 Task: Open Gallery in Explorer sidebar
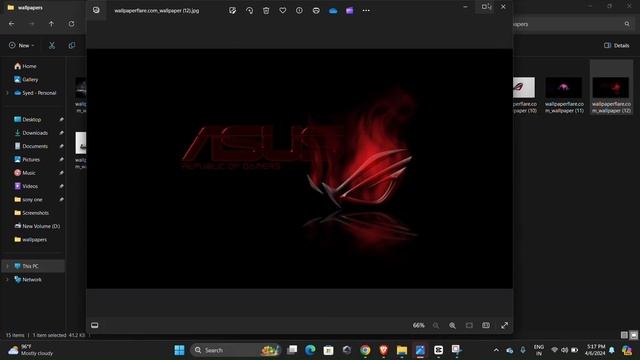coord(26,80)
